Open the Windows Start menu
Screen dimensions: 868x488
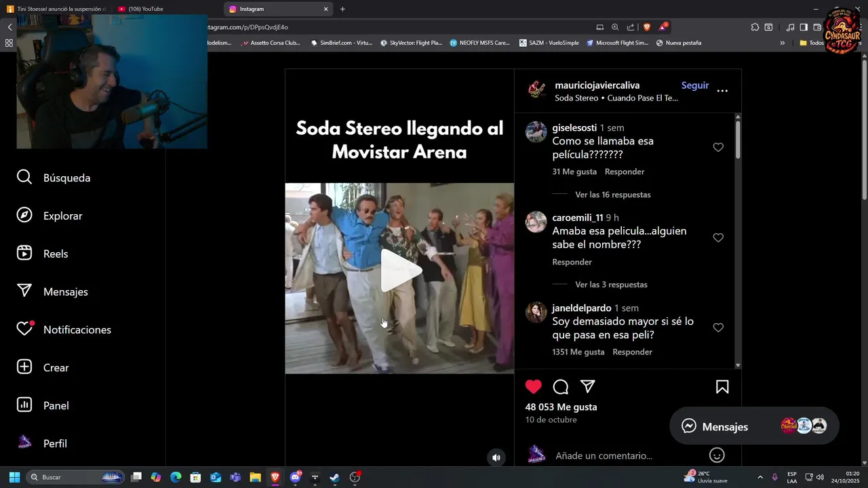point(14,477)
